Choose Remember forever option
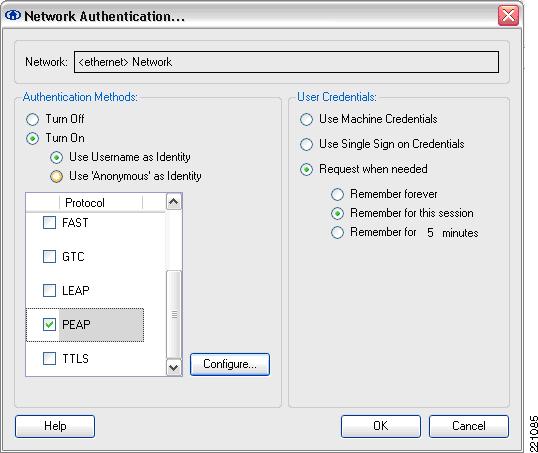Viewport: 538px width, 453px height. (x=337, y=194)
